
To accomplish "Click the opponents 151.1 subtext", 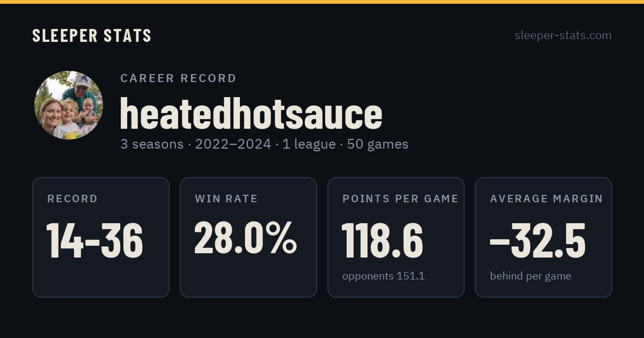I will pos(384,276).
